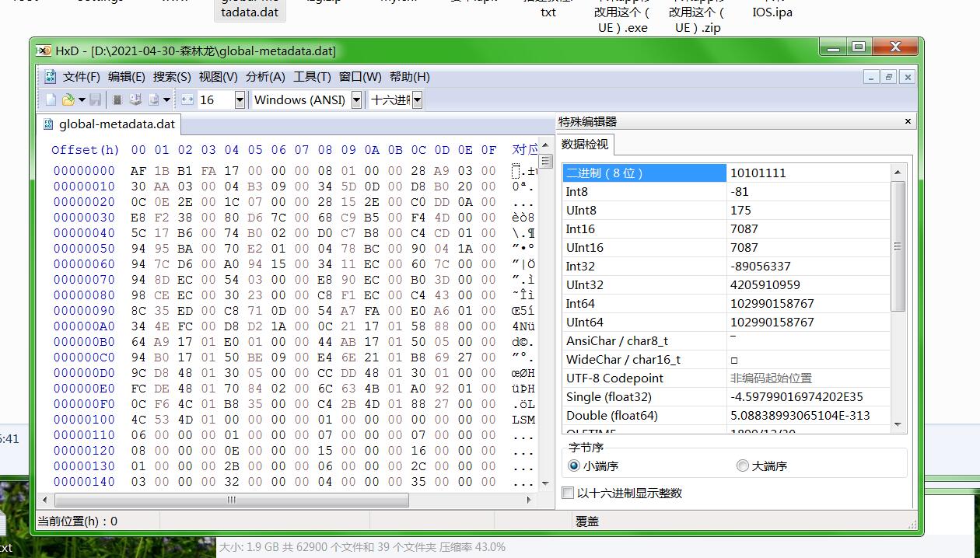Image resolution: width=980 pixels, height=558 pixels.
Task: Click the Open disk icon in toolbar
Action: click(x=135, y=99)
